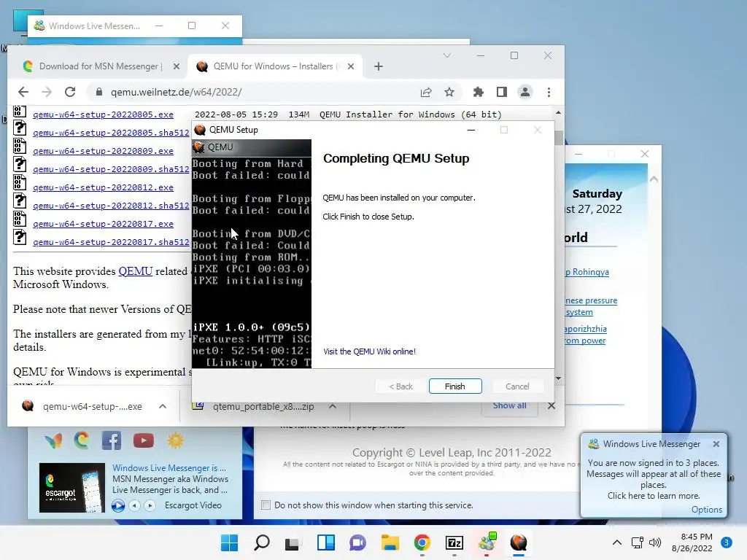Download qemu-w64-setup-20220817.exe

coord(103,224)
